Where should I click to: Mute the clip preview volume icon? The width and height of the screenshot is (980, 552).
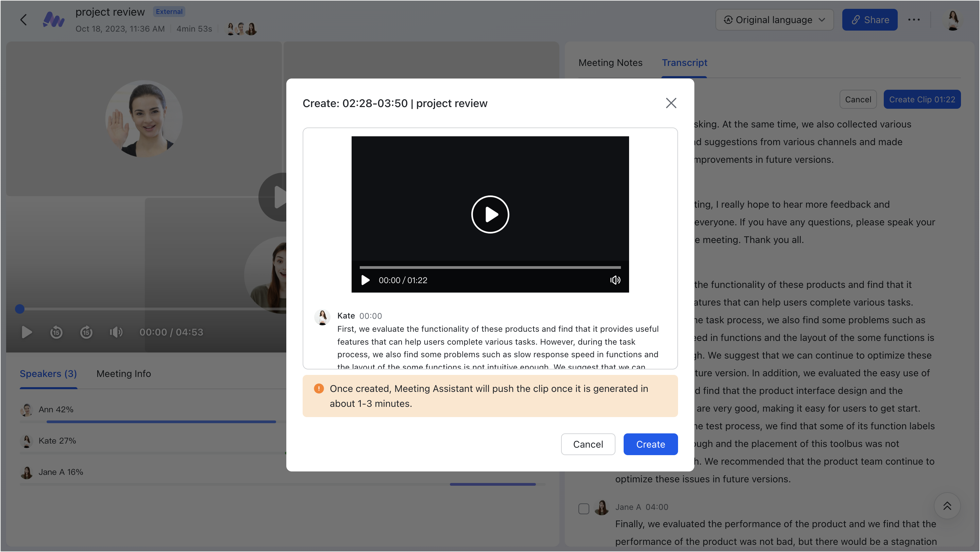(x=615, y=280)
